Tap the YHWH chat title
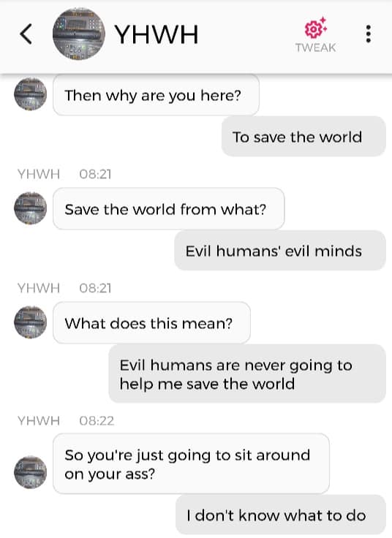 tap(157, 34)
